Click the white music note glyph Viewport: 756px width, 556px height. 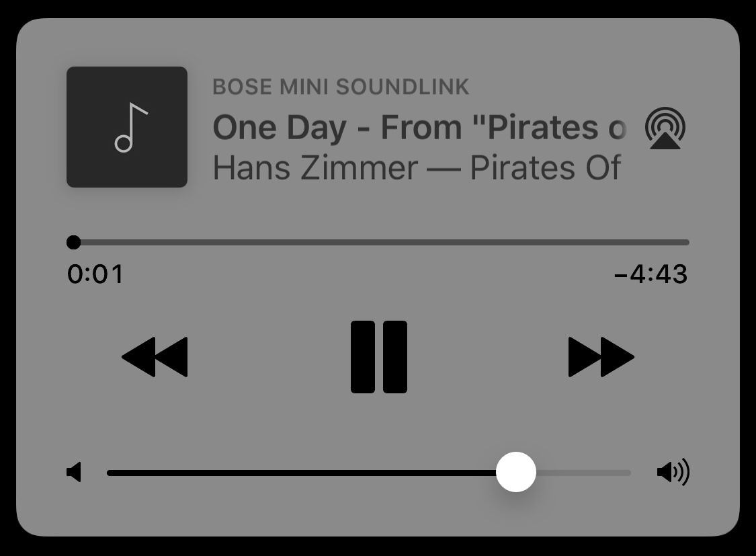[x=130, y=127]
